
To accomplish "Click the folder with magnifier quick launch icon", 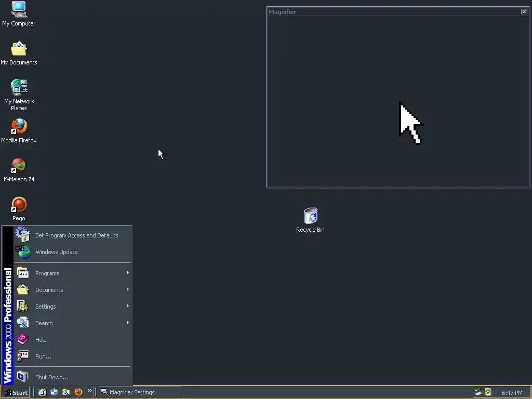I will tap(66, 392).
